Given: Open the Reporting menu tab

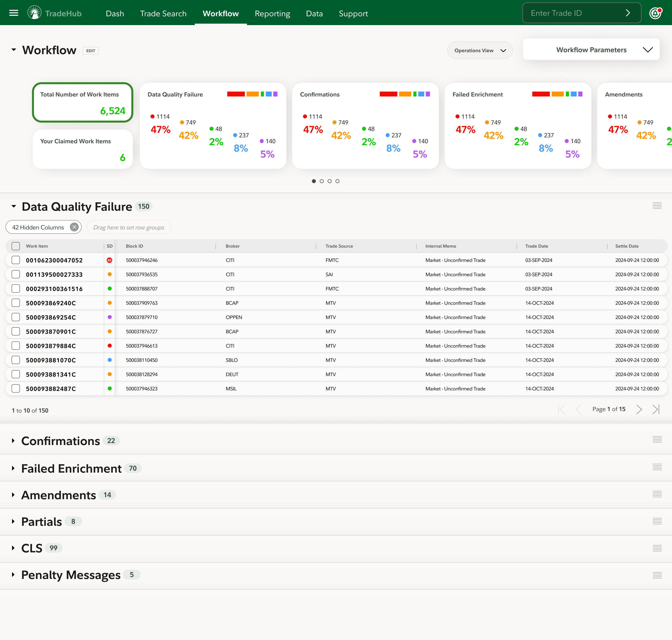Looking at the screenshot, I should click(x=272, y=14).
